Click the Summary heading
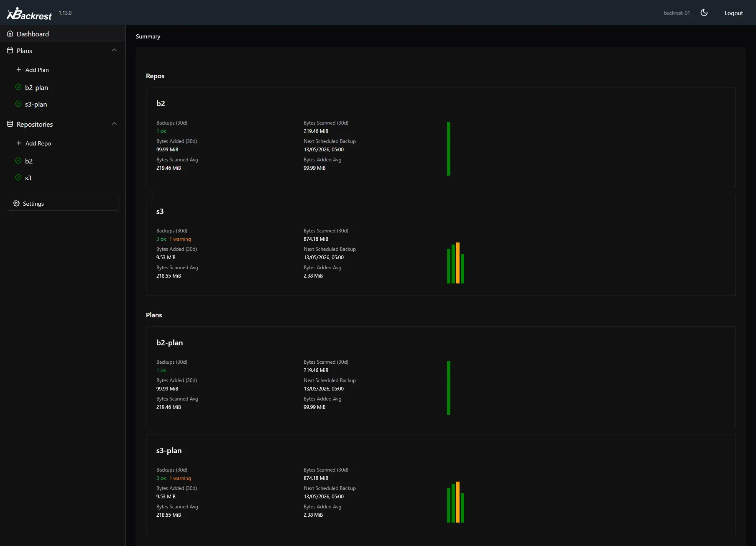The image size is (756, 546). (x=148, y=36)
